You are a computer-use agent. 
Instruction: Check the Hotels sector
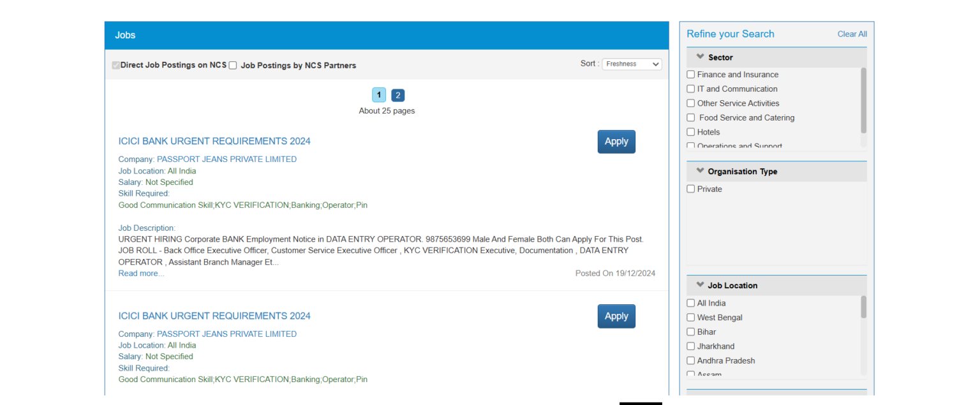click(690, 132)
